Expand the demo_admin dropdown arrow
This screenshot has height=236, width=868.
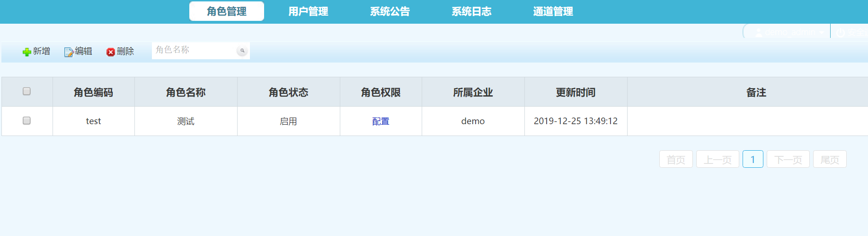[x=822, y=32]
